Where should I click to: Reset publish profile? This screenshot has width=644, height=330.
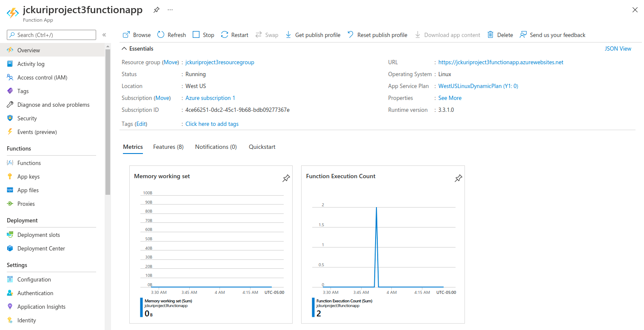tap(377, 35)
